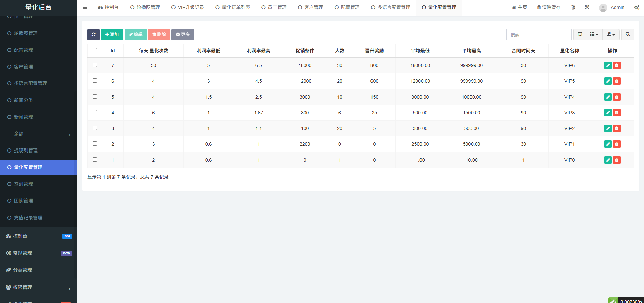Delete the VIP5 row with trash icon
This screenshot has height=303, width=644.
[x=617, y=81]
